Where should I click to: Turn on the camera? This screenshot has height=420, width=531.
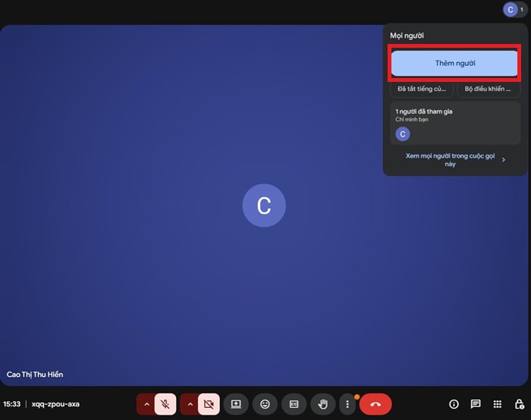tap(209, 404)
